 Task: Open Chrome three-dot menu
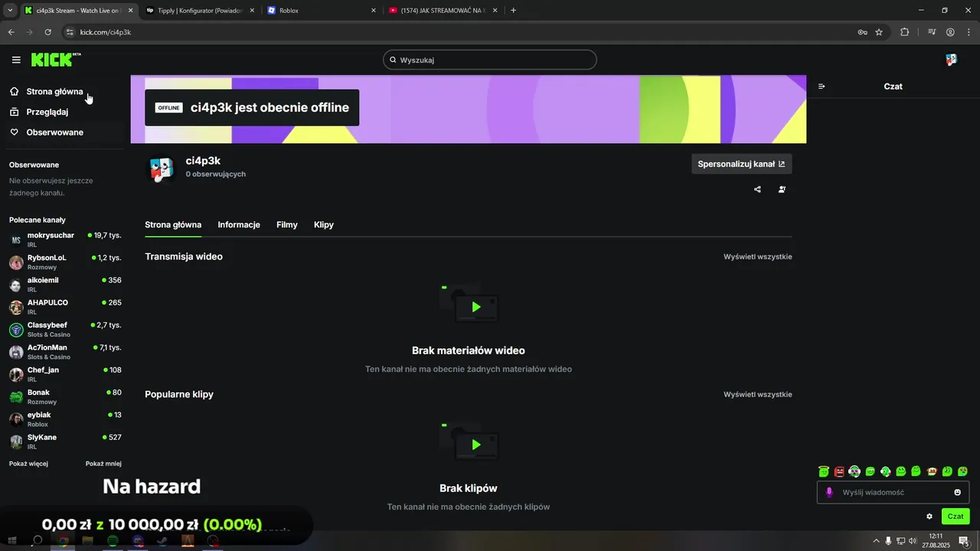(968, 32)
